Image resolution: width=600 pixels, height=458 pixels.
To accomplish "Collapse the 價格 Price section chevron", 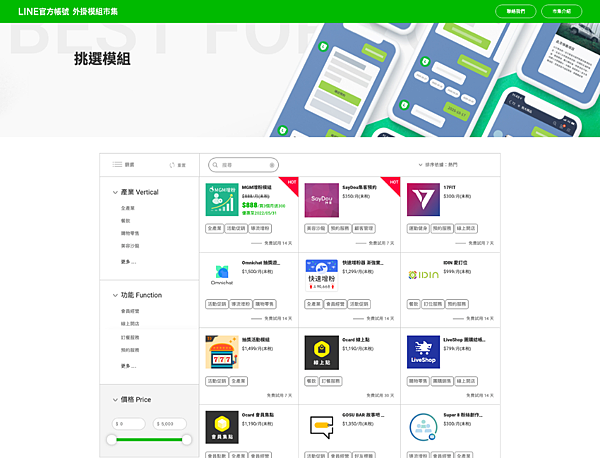I will pos(115,400).
